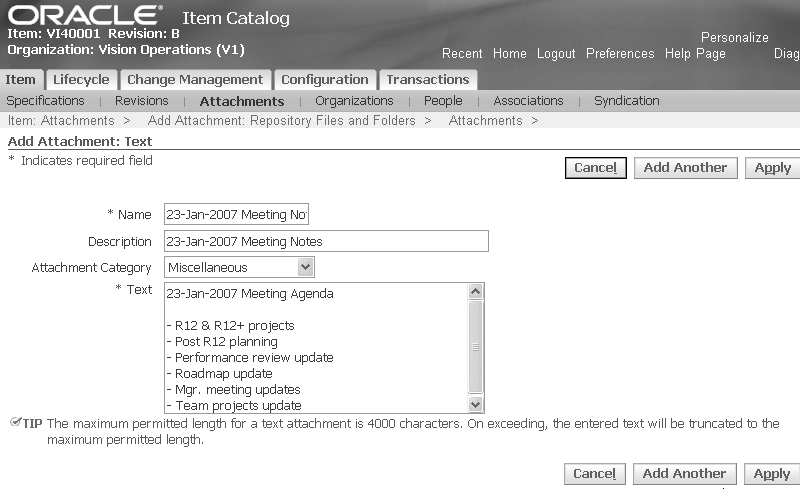The image size is (800, 489).
Task: Open the Change Management tab
Action: (x=195, y=80)
